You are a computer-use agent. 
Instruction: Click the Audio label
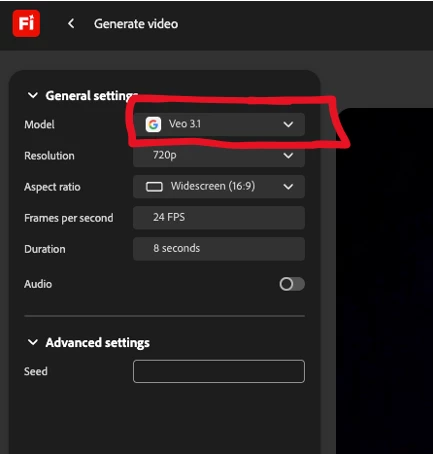click(38, 284)
